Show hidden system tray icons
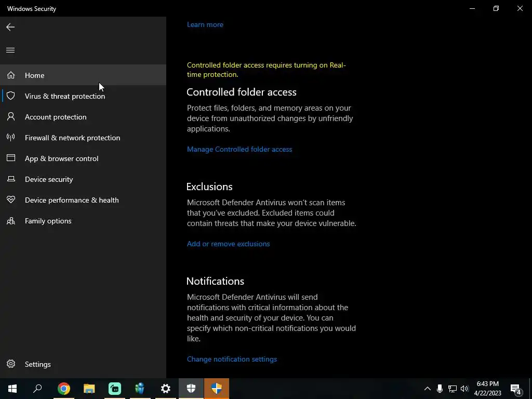The height and width of the screenshot is (399, 532). coord(428,389)
